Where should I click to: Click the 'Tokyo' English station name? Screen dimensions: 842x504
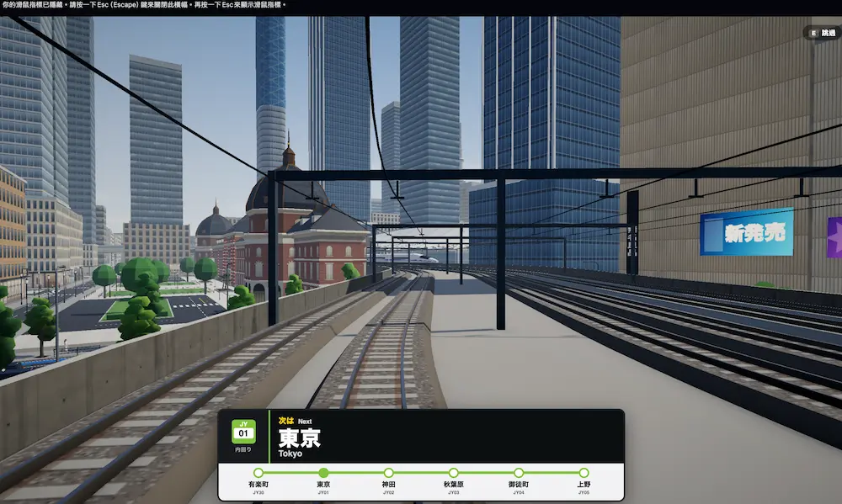(290, 454)
